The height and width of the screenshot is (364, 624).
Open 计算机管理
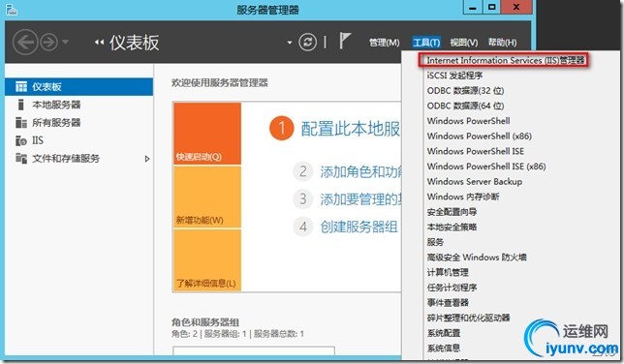click(x=448, y=272)
